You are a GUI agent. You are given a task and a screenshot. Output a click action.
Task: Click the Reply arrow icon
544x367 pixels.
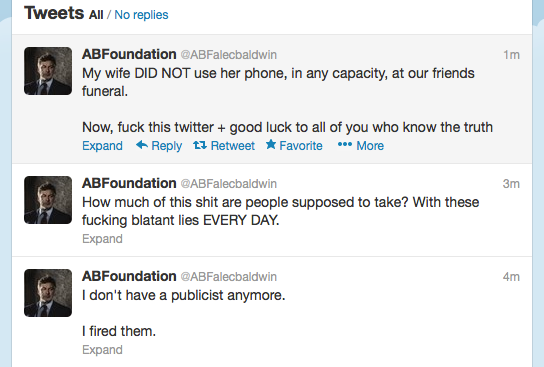pyautogui.click(x=142, y=145)
